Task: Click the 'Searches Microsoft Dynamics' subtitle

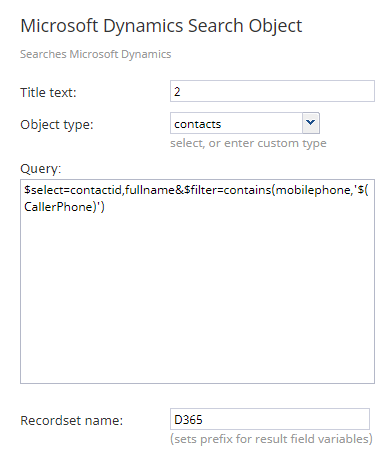Action: 96,54
